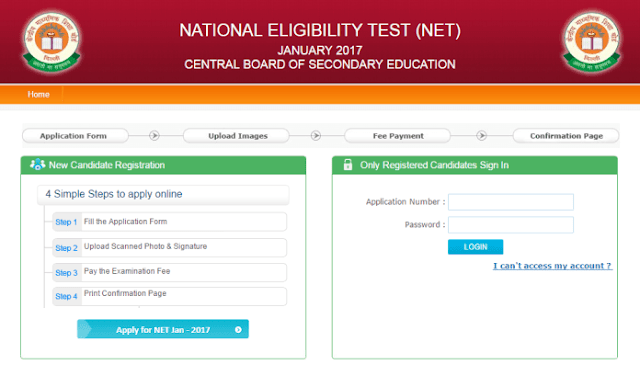Select the Fee Payment step tab
The width and height of the screenshot is (640, 376).
point(398,136)
